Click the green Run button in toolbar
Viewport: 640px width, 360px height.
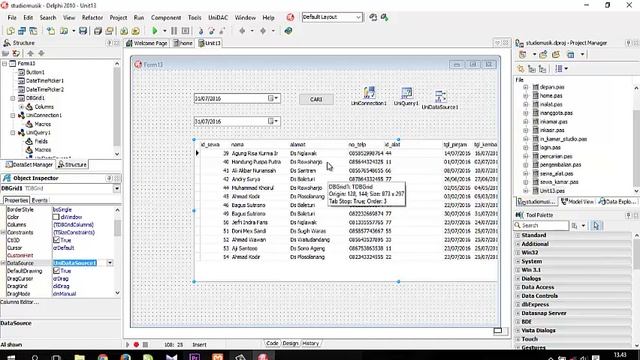point(155,31)
